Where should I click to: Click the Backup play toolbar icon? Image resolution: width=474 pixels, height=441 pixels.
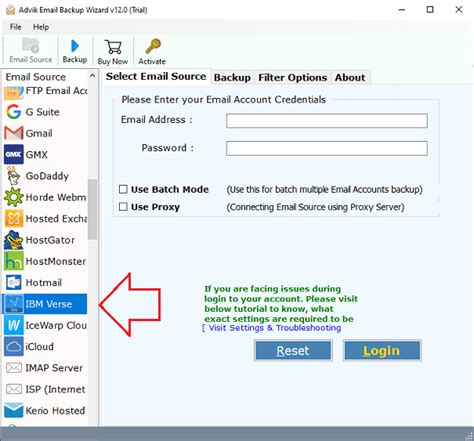coord(75,46)
